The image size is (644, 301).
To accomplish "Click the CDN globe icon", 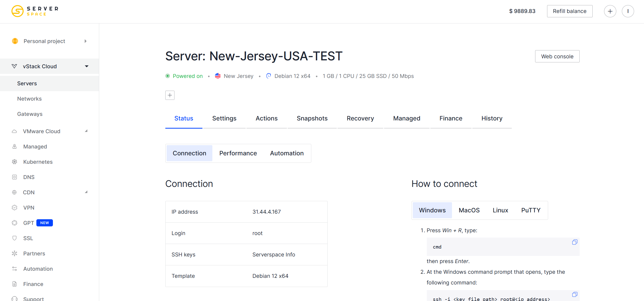I will (x=14, y=192).
